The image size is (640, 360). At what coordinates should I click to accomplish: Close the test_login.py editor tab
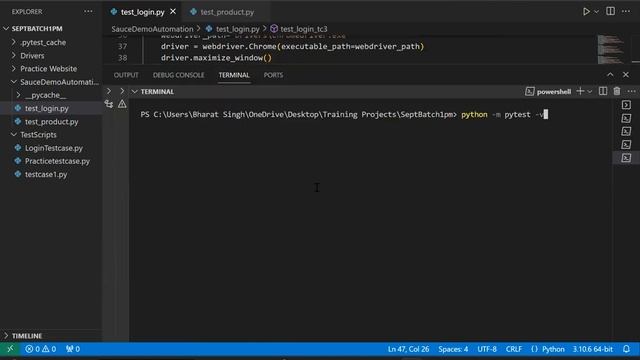[x=173, y=12]
